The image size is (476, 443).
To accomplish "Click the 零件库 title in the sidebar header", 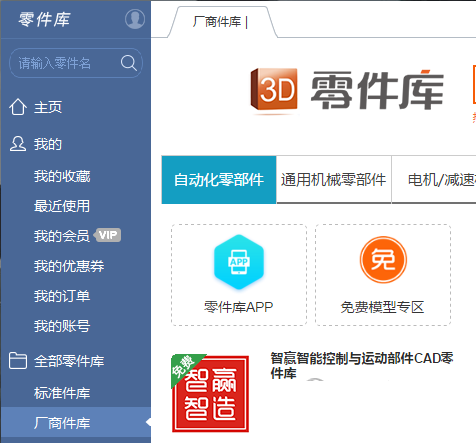I will point(44,19).
